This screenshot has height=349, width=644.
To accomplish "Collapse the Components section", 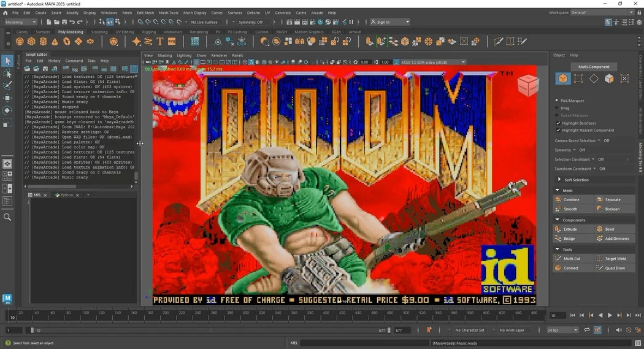I will point(558,220).
